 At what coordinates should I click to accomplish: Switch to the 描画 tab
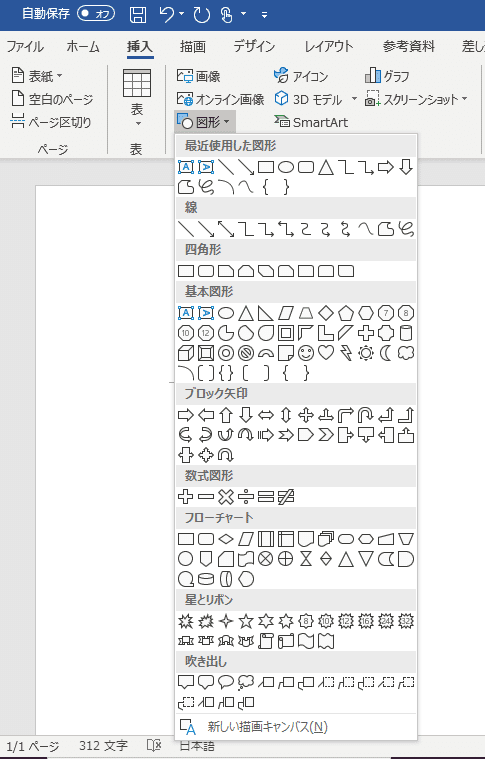click(x=193, y=46)
